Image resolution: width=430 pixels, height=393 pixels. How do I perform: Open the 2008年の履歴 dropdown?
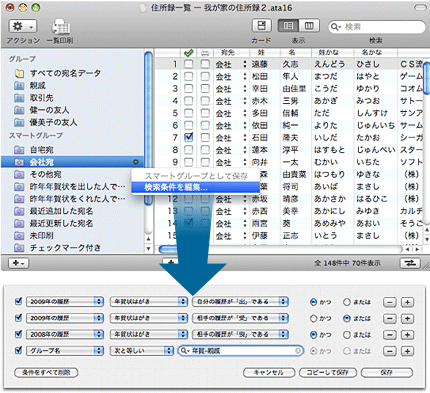65,334
